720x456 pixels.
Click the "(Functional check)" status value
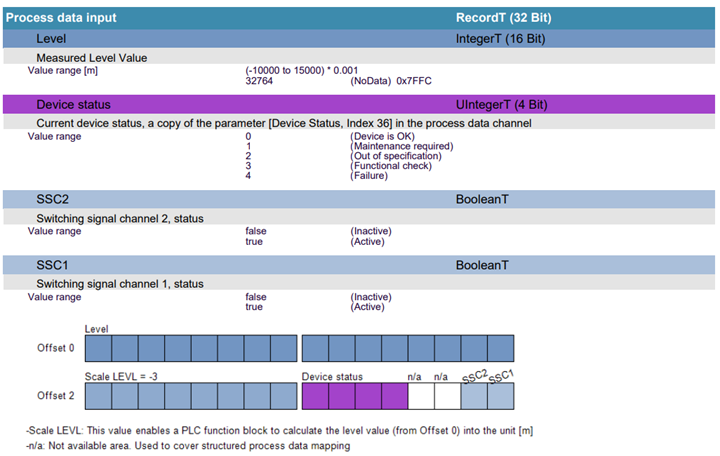click(389, 166)
